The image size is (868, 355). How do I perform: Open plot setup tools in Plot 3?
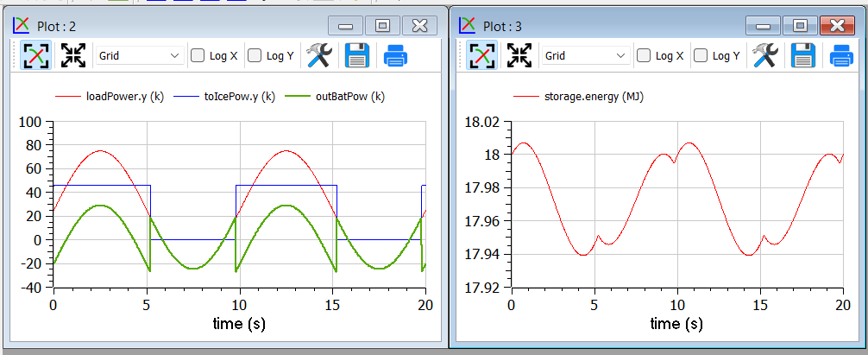765,56
